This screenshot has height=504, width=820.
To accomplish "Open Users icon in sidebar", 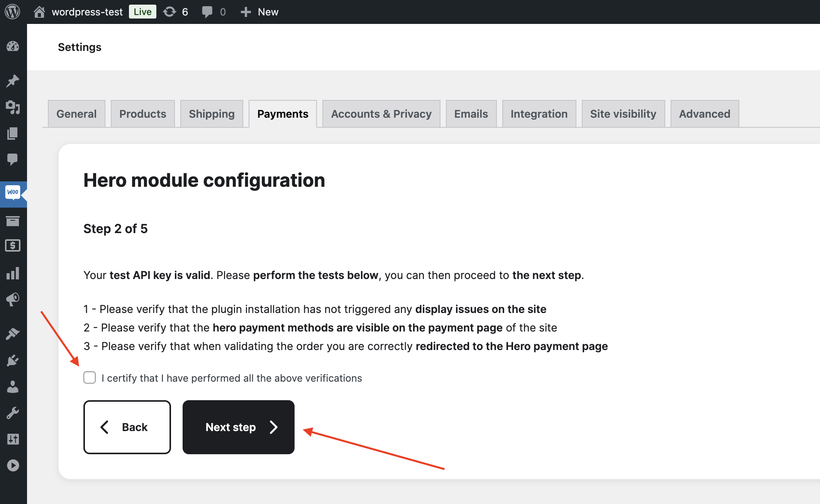I will pos(13,387).
